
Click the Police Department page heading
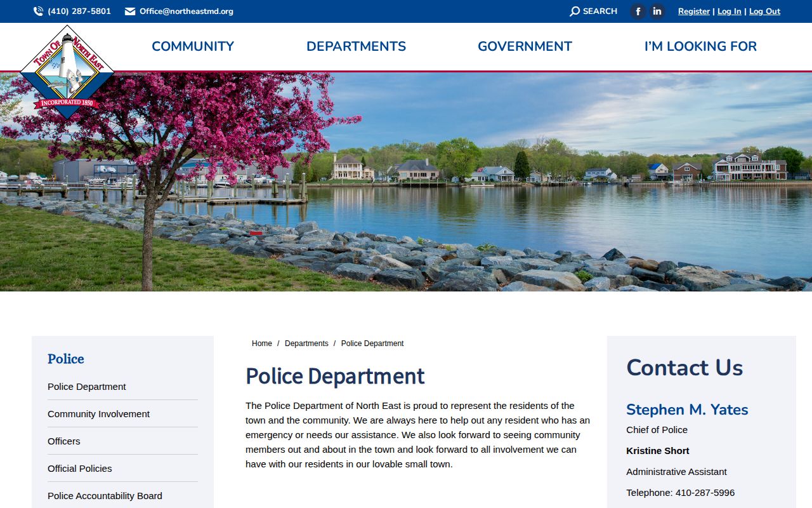[335, 376]
